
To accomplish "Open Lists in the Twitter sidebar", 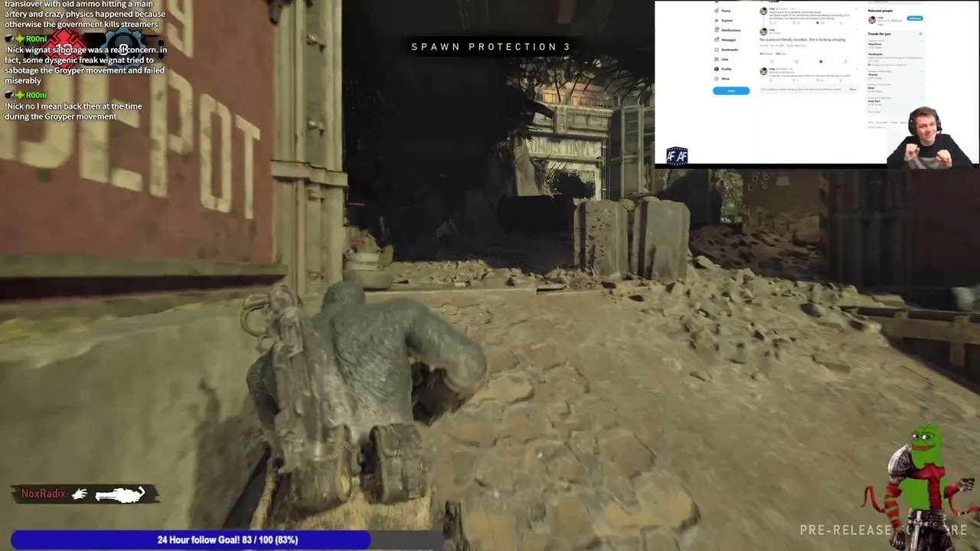I will point(721,59).
